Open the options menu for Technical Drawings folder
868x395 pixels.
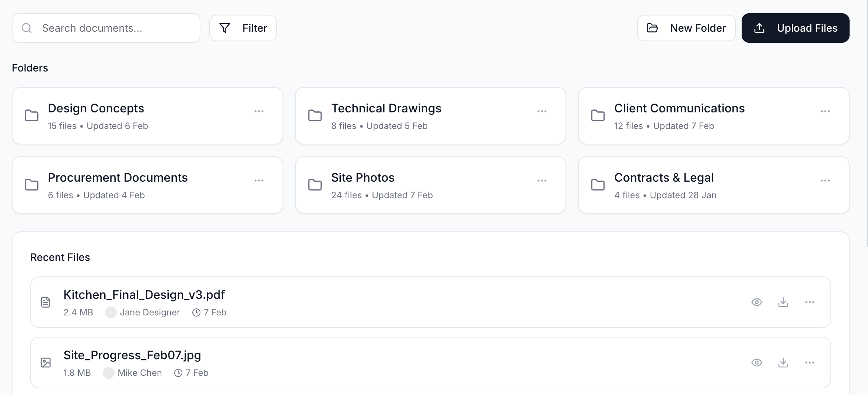542,111
